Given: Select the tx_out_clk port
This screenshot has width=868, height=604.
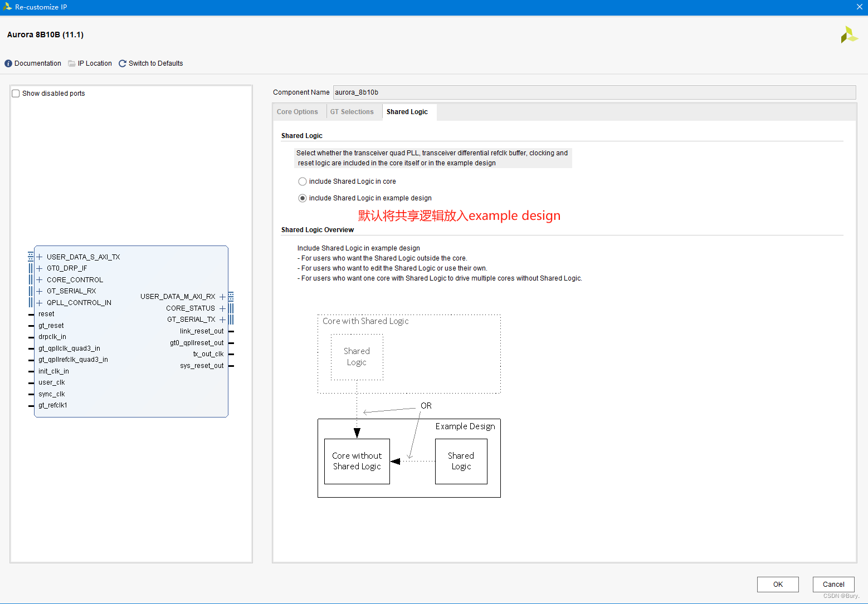Looking at the screenshot, I should 208,354.
